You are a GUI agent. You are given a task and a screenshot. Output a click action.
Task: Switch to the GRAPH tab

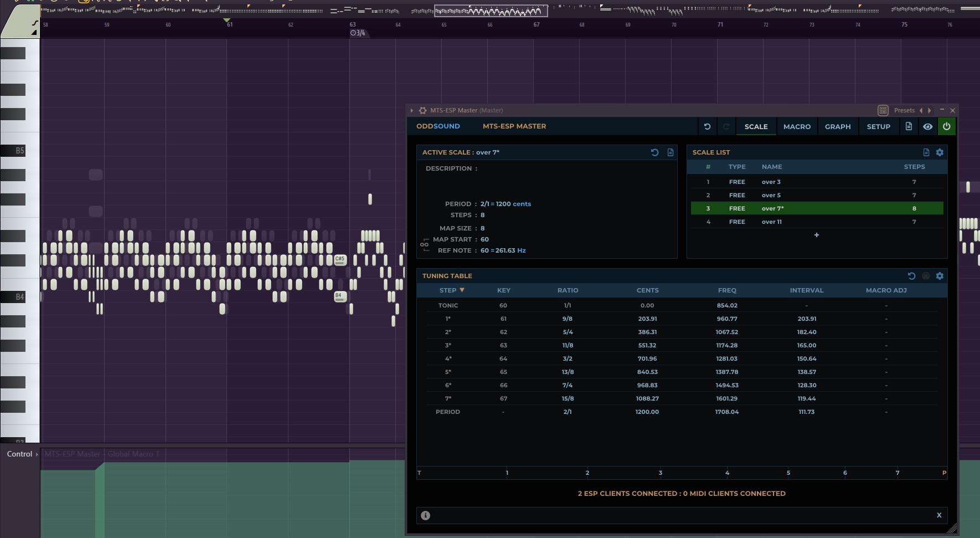[838, 126]
